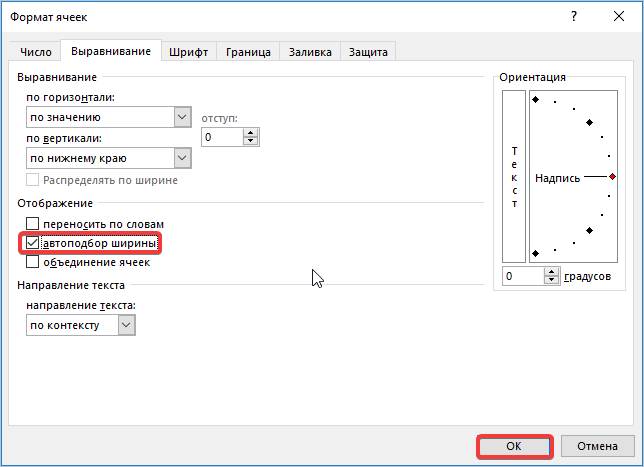Image resolution: width=644 pixels, height=467 pixels.
Task: Open направление текста dropdown
Action: (x=125, y=325)
